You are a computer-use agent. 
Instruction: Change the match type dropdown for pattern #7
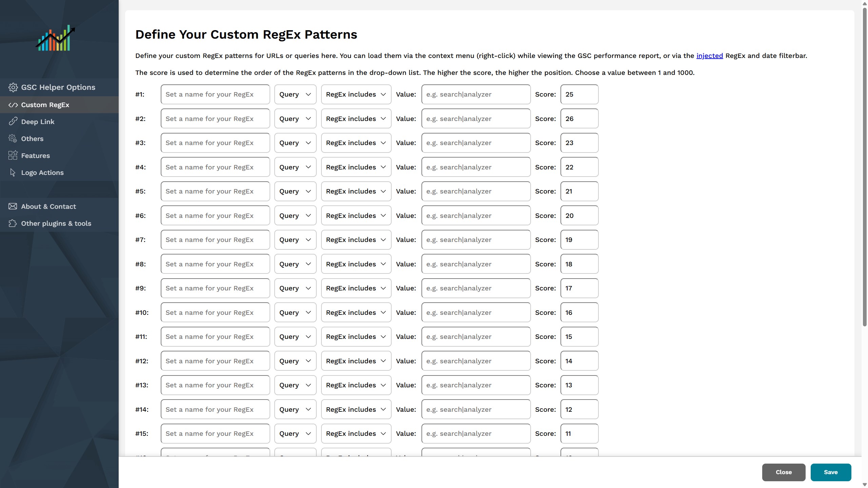[356, 240]
